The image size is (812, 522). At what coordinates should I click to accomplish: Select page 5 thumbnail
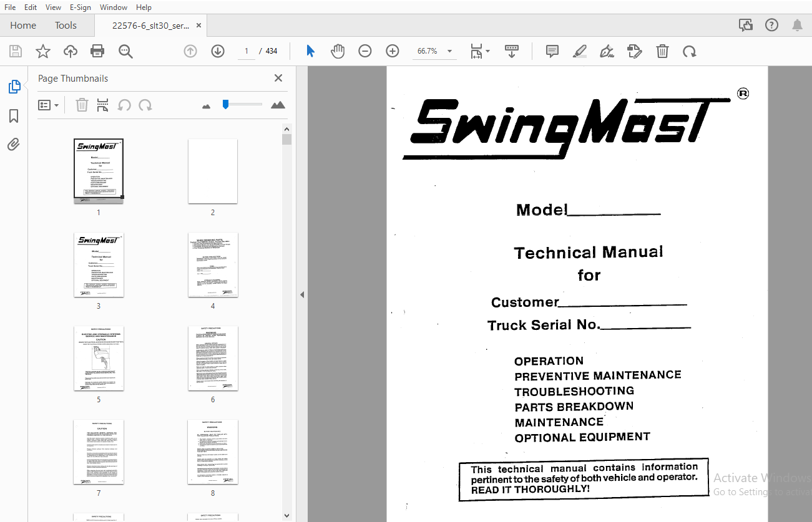pos(99,359)
